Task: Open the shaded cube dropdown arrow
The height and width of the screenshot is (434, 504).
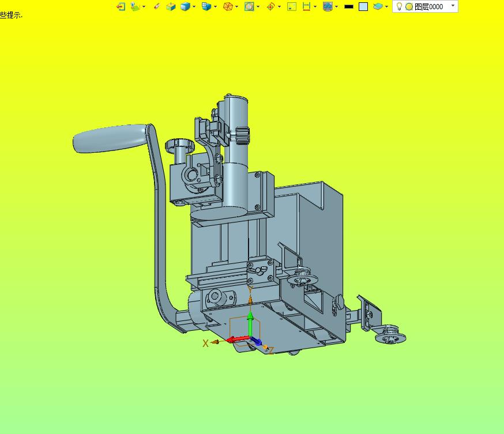Action: coord(194,7)
